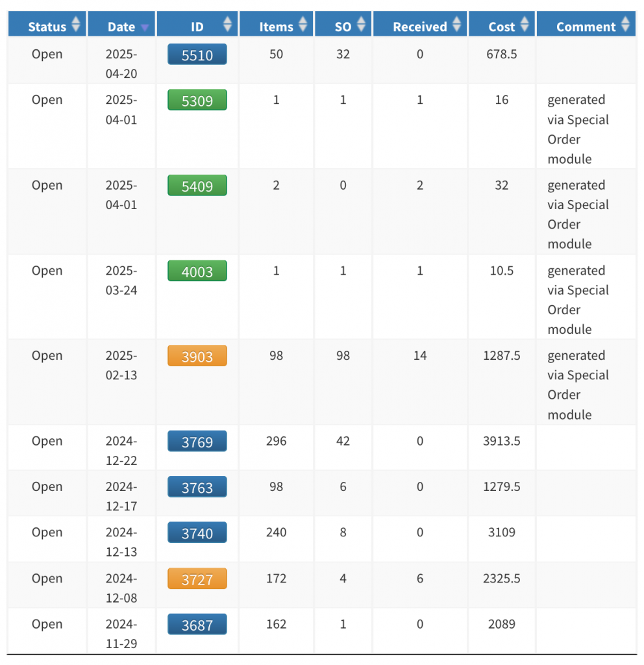Sort the Items column via arrows
Image resolution: width=644 pixels, height=665 pixels.
303,24
